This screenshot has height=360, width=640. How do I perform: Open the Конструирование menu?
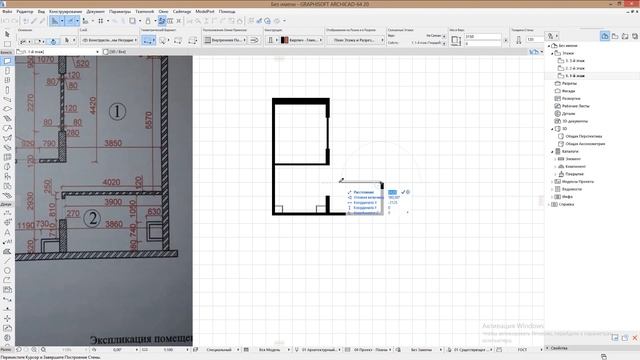point(65,11)
